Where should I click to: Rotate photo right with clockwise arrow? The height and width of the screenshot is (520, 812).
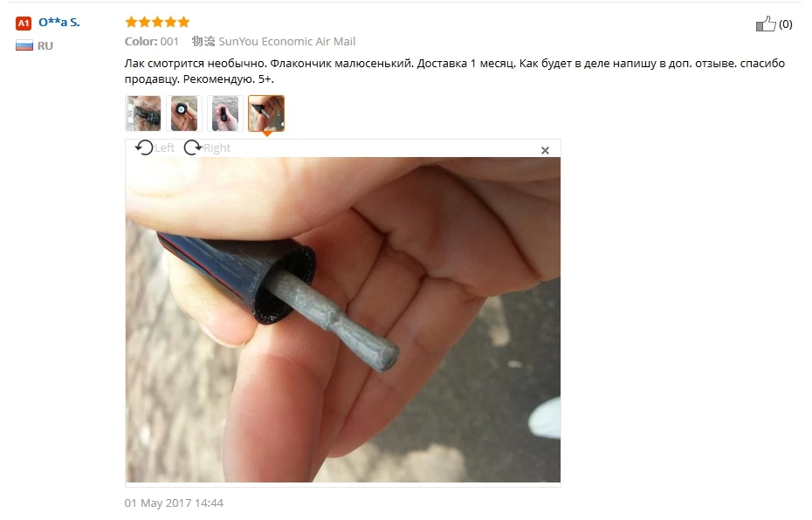click(x=193, y=148)
